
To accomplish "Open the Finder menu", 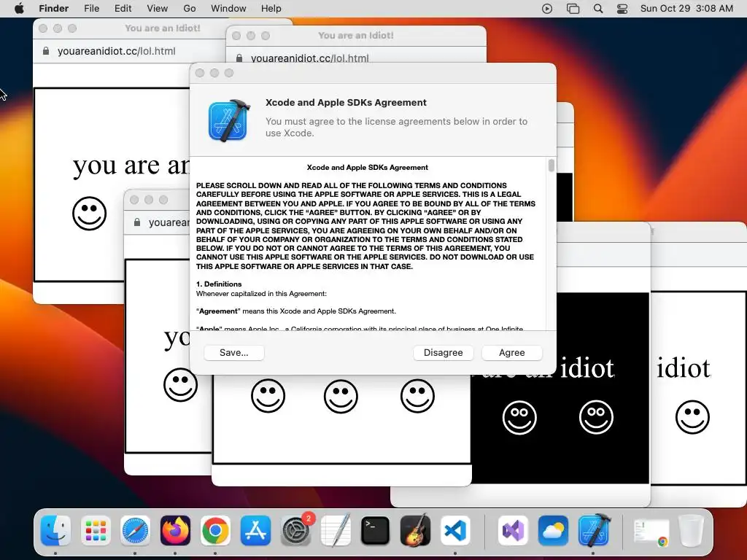I will 54,9.
